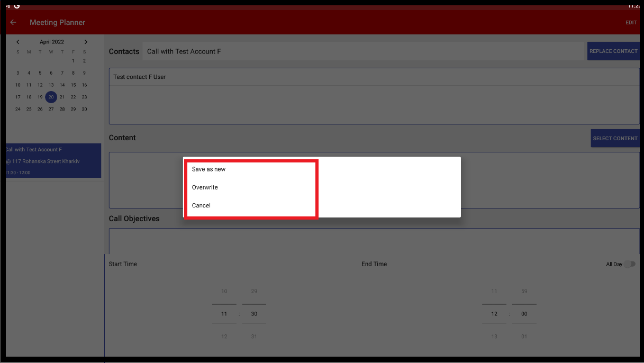Tap Edit in the top bar
This screenshot has width=644, height=363.
[631, 23]
